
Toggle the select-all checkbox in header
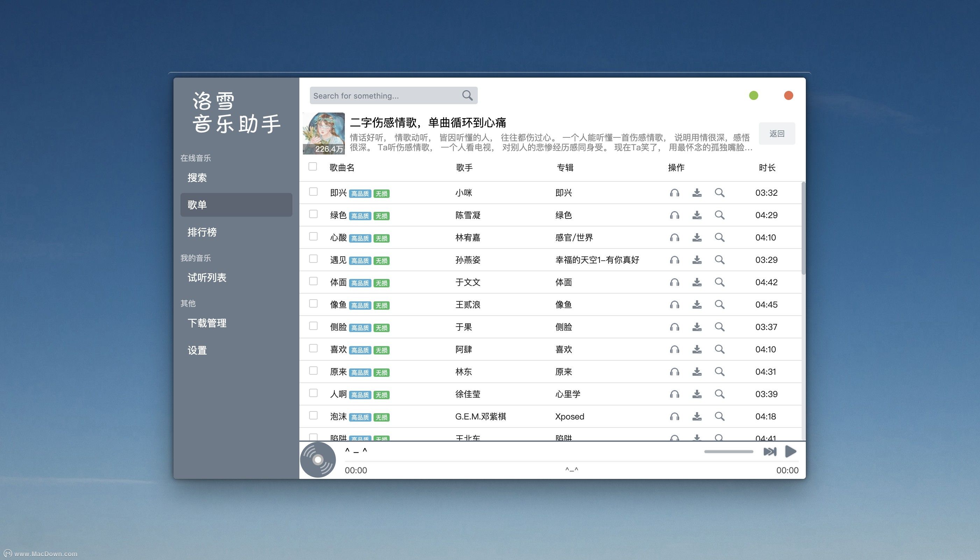point(313,166)
